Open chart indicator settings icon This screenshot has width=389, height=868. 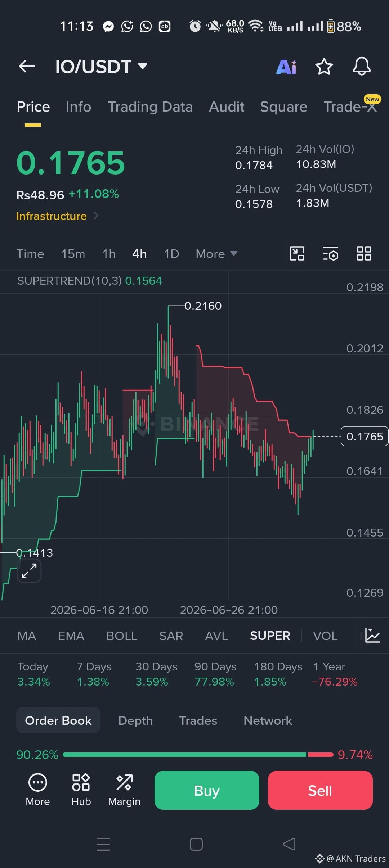[x=330, y=253]
